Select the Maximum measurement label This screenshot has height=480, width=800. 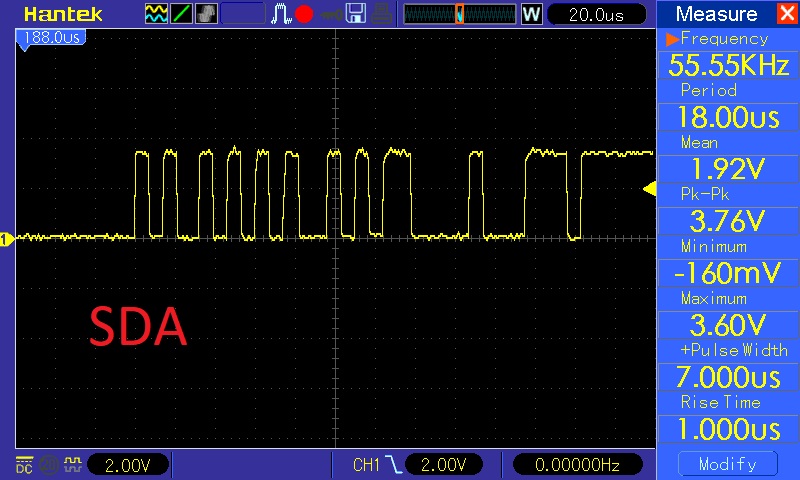[x=714, y=298]
